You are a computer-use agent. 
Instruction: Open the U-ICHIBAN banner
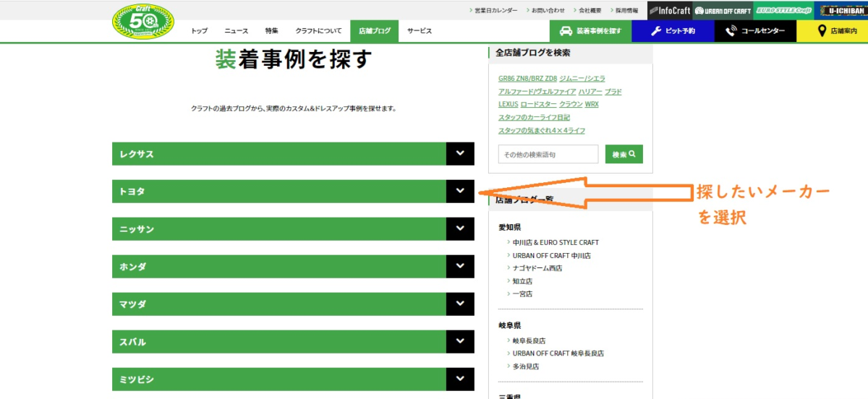[x=841, y=10]
